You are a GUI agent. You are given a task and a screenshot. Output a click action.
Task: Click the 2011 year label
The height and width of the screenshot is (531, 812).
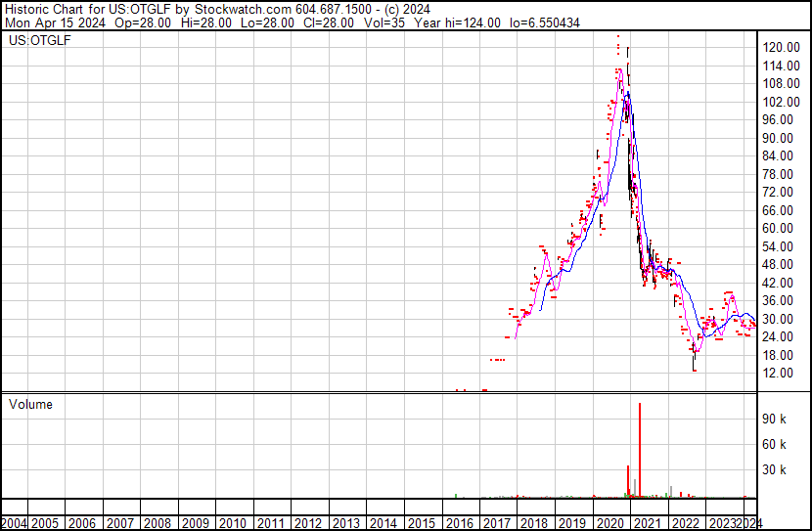[271, 523]
